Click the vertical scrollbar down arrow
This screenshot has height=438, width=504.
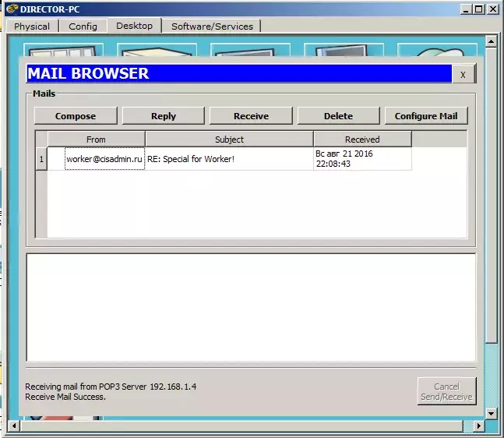point(491,413)
